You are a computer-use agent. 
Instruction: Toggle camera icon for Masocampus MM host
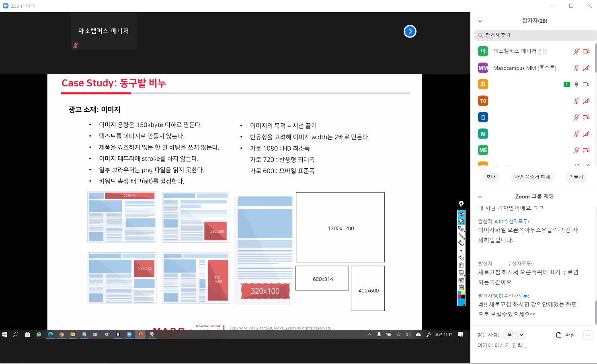(586, 68)
